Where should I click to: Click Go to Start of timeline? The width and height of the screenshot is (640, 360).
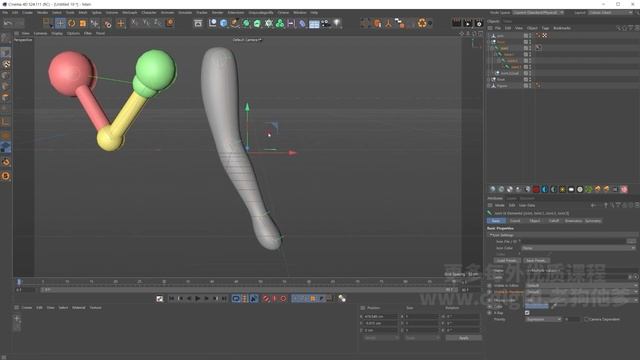(171, 299)
